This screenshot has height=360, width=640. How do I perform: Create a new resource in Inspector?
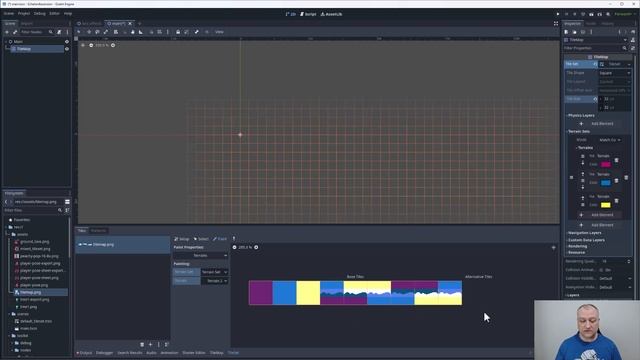[x=566, y=32]
